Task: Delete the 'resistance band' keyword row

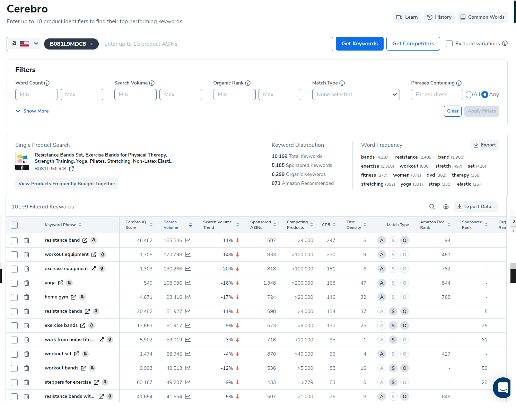Action: [27, 240]
